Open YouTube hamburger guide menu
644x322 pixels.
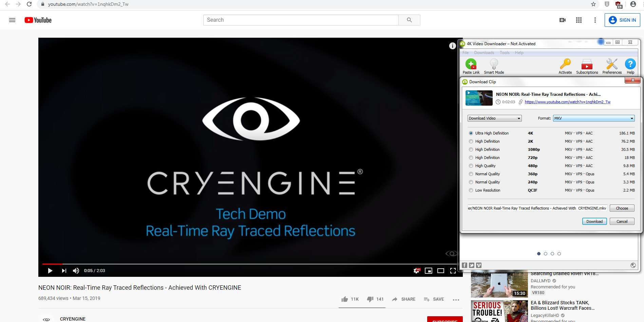click(x=12, y=20)
